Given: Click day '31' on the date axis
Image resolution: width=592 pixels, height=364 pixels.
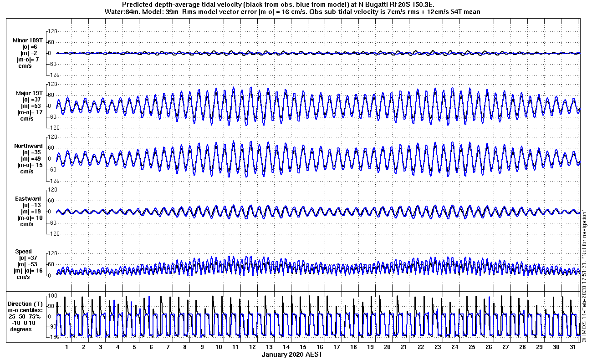Looking at the screenshot, I should 573,347.
